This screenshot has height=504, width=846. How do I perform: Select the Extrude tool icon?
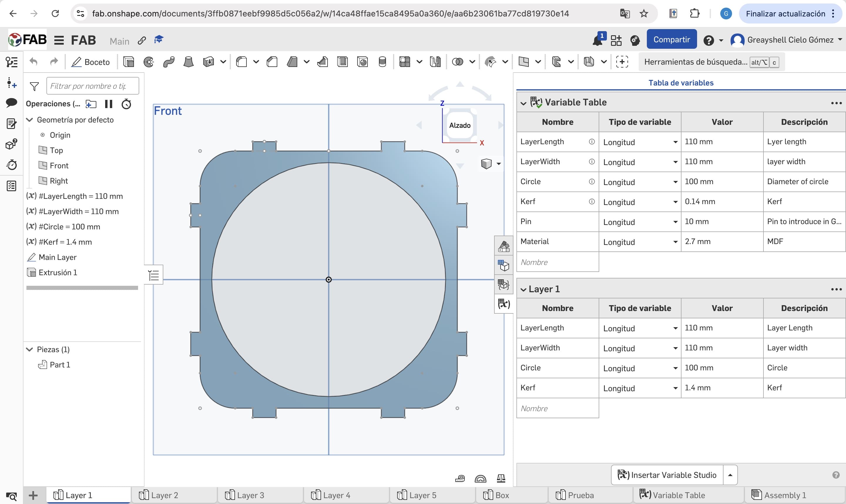click(x=129, y=62)
